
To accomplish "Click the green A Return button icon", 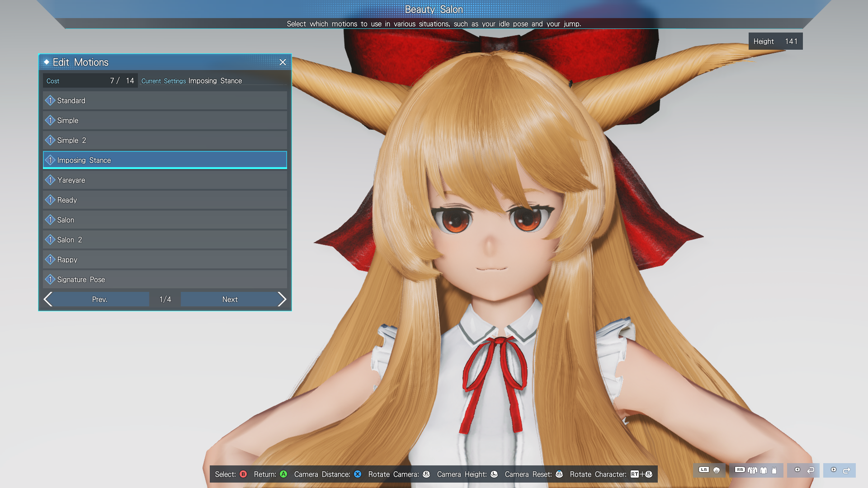I will [x=283, y=474].
